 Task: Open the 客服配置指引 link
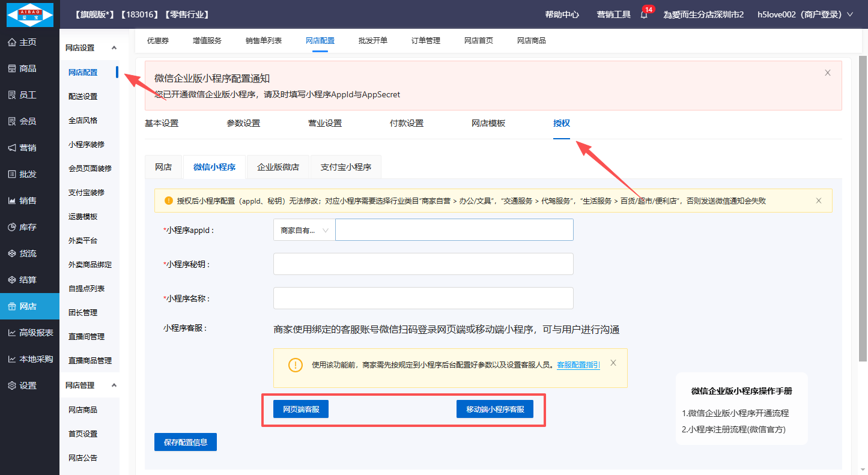[578, 365]
